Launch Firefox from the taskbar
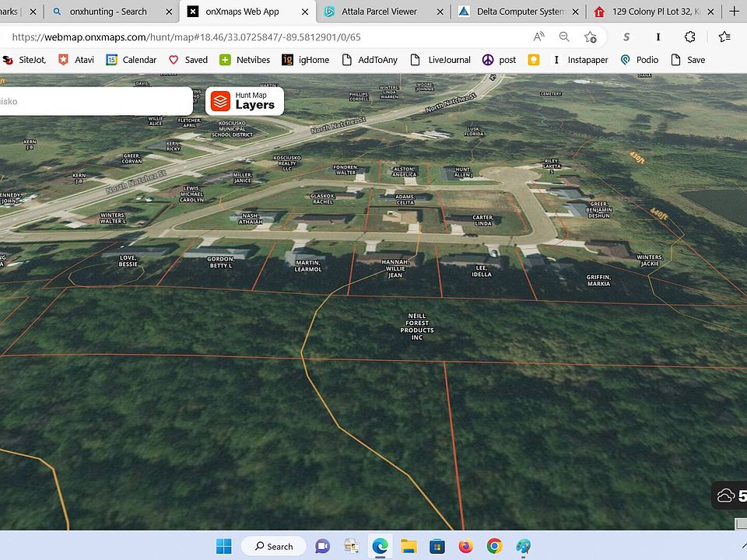The image size is (747, 560). tap(465, 546)
